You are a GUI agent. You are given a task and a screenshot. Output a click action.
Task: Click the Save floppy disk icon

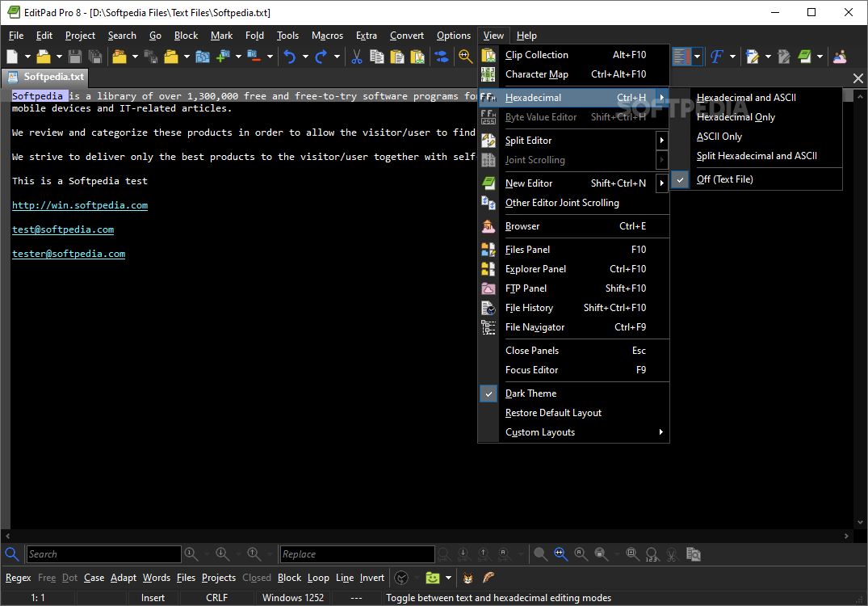point(75,57)
